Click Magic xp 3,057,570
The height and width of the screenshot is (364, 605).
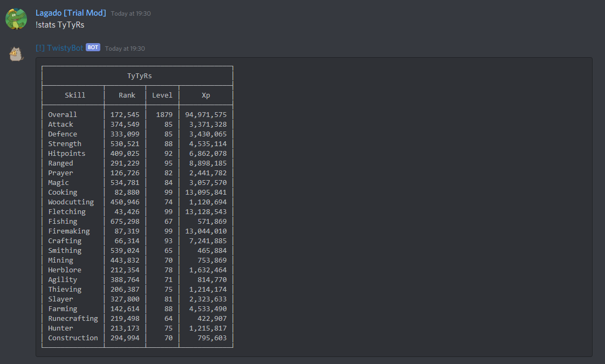[208, 183]
